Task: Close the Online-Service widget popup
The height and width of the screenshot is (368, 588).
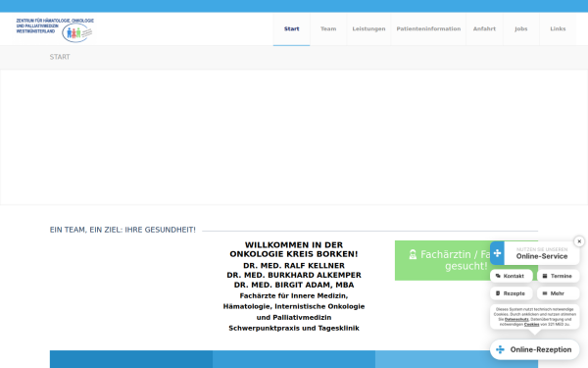Action: 579,241
